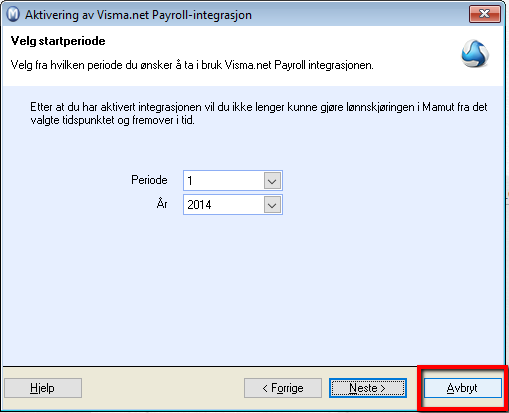Open the År dropdown arrow

pos(272,205)
